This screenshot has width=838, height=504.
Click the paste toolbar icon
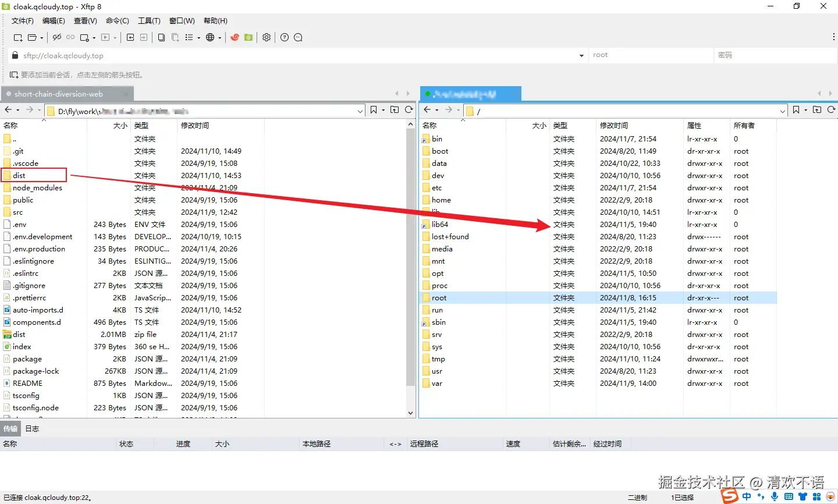(x=175, y=37)
